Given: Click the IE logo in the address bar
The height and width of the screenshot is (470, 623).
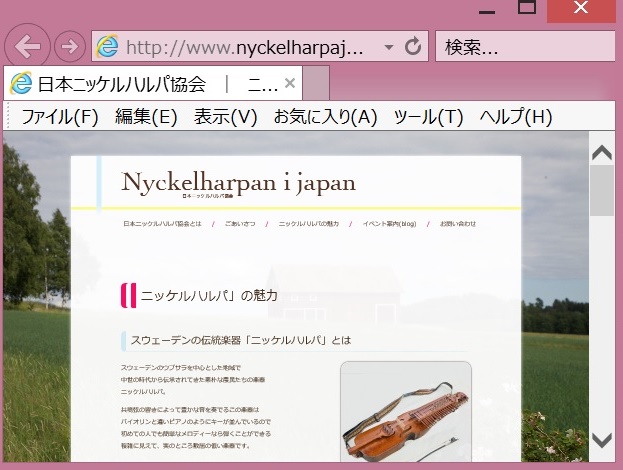Looking at the screenshot, I should 107,46.
